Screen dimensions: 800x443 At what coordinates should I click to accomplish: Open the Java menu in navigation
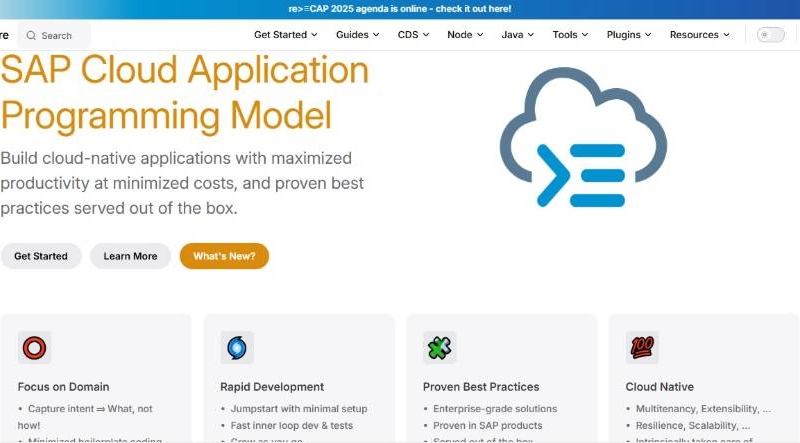tap(517, 35)
